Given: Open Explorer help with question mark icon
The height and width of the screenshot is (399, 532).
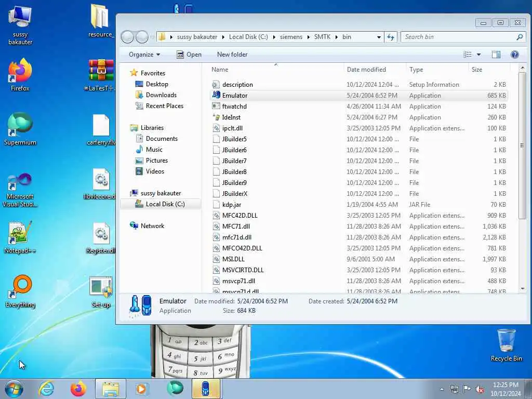Looking at the screenshot, I should click(515, 54).
